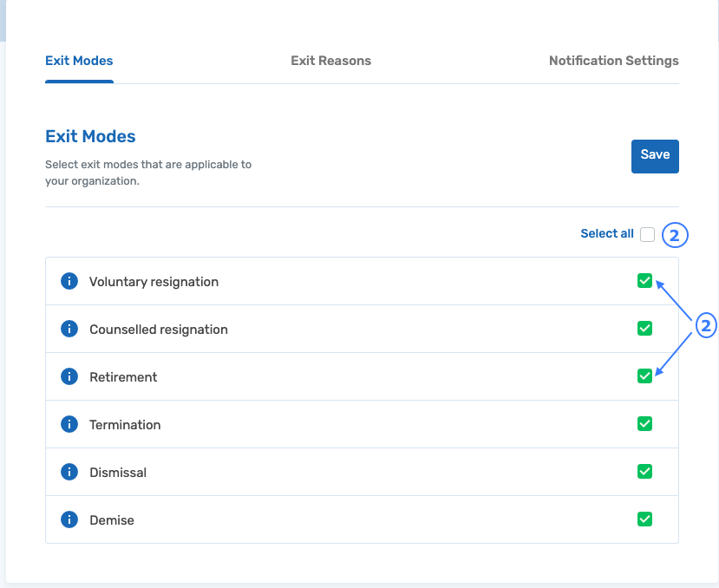Click the info icon beside Counselled resignation

[x=69, y=329]
